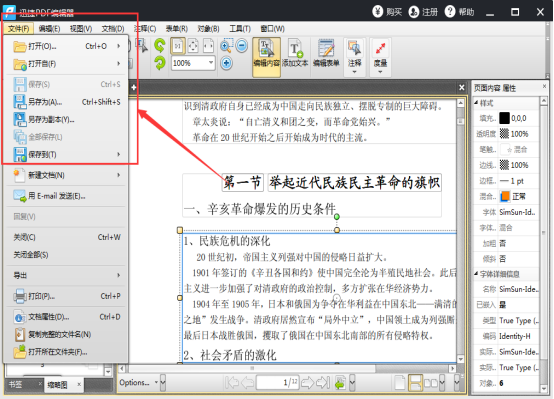Open the 文档(D) menu
This screenshot has width=554, height=399.
113,29
